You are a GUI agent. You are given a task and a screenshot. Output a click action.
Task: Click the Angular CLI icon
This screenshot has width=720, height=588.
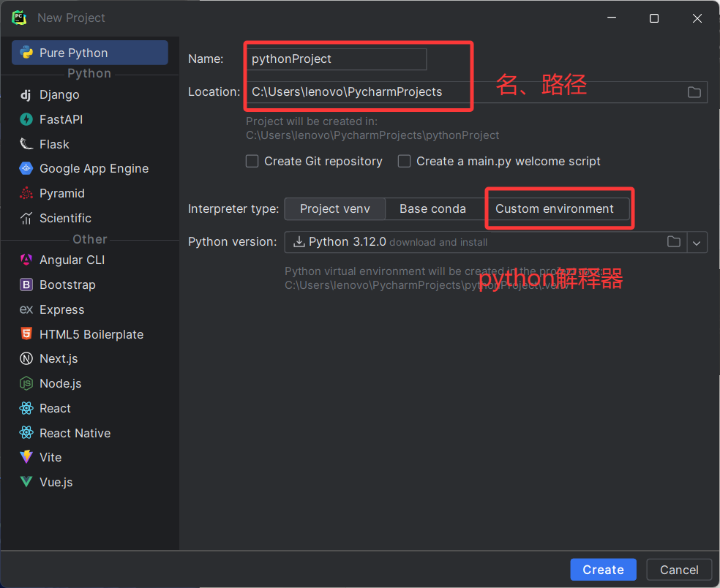coord(26,260)
